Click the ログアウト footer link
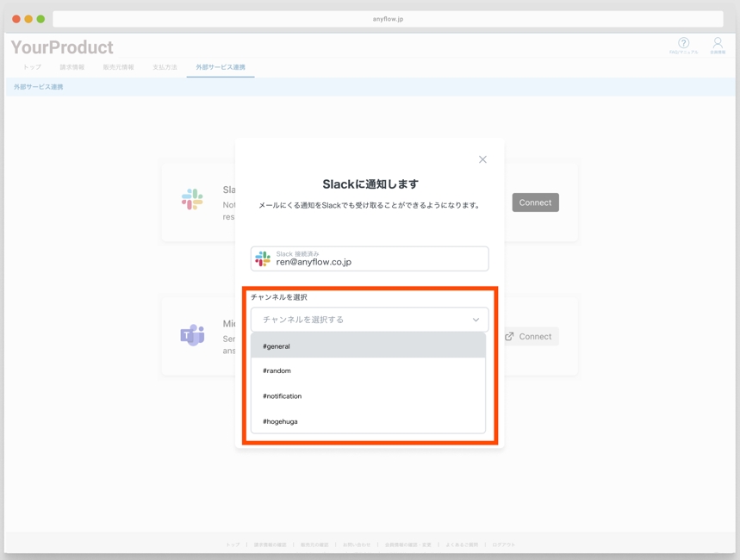740x560 pixels. click(503, 544)
